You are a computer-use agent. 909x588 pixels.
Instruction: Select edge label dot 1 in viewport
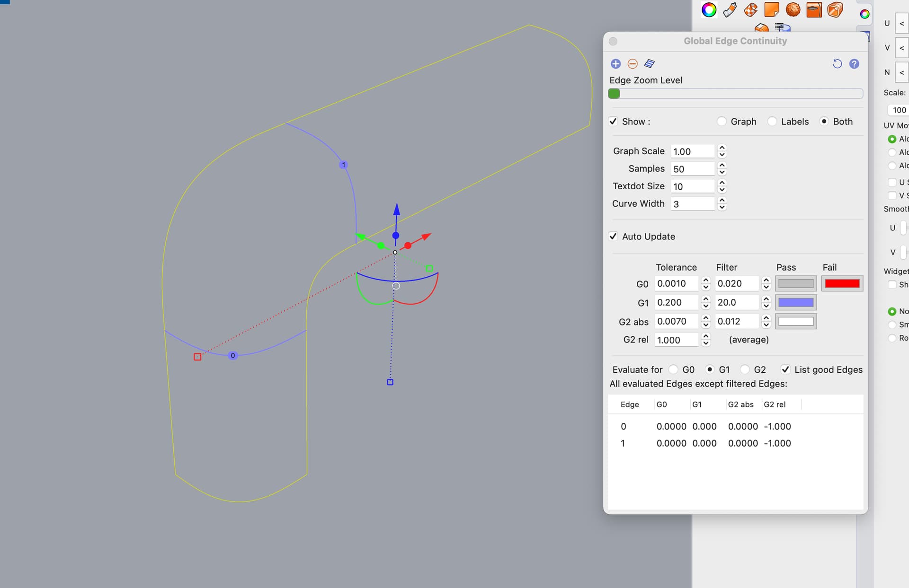344,165
